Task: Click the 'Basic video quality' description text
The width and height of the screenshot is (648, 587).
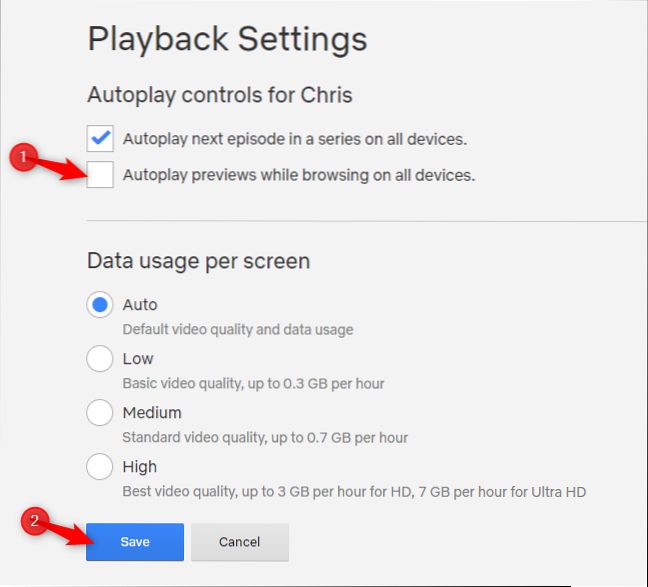Action: click(253, 383)
